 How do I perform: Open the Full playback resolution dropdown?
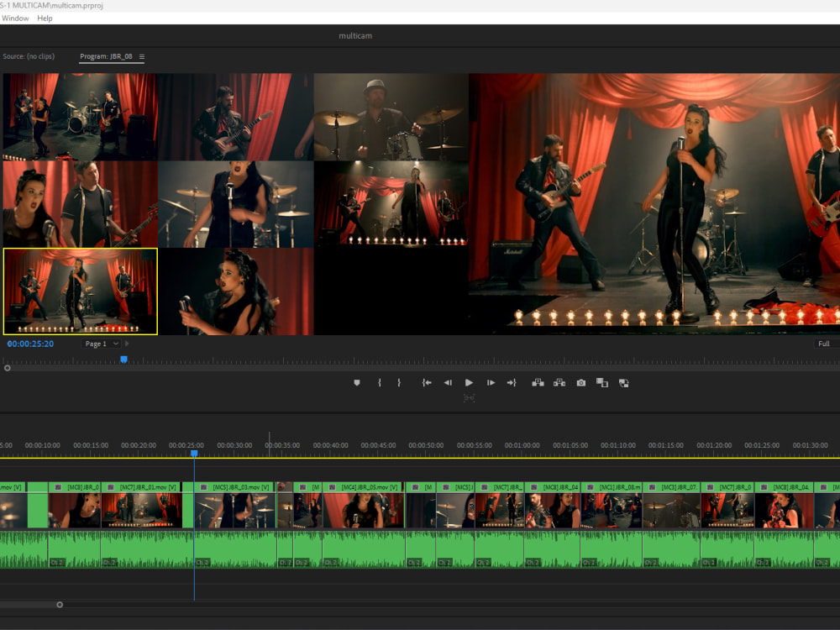pos(824,344)
